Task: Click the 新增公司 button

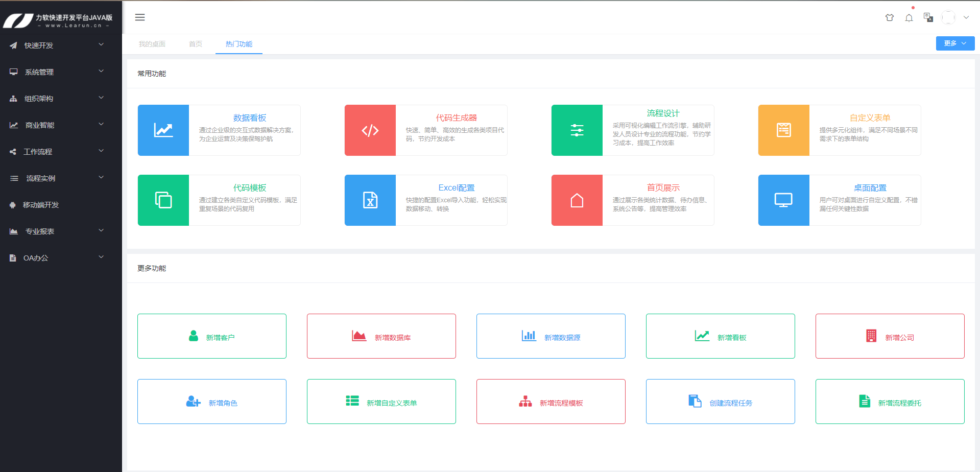Action: pyautogui.click(x=890, y=336)
